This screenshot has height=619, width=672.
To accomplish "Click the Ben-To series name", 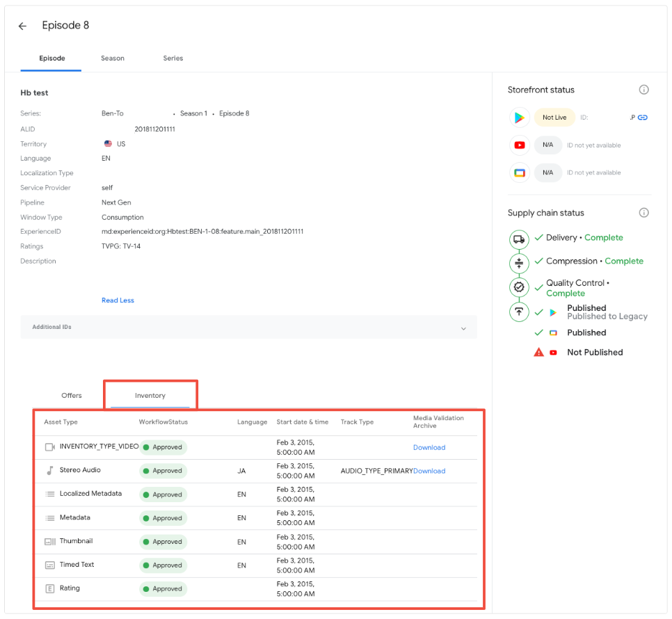I will coord(112,113).
